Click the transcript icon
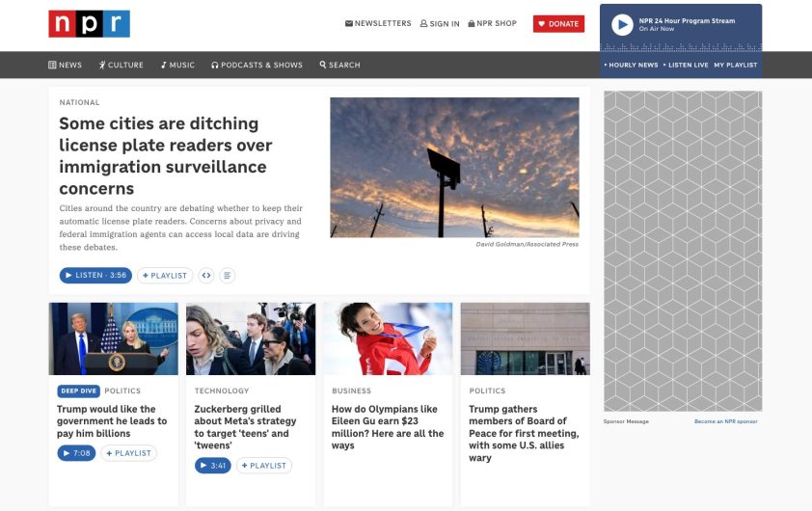 [x=227, y=276]
